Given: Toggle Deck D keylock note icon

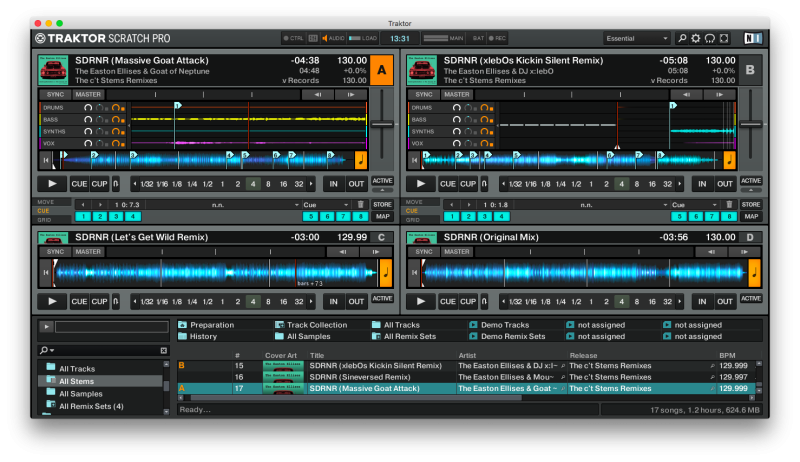Looking at the screenshot, I should (755, 272).
